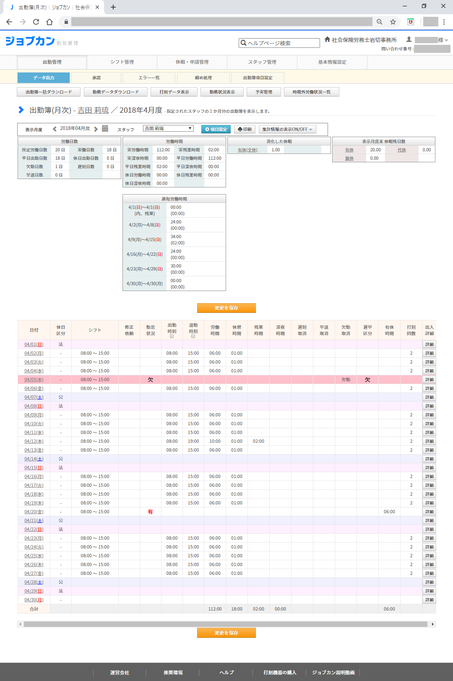Viewport: 453px width, 681px height.
Task: Open a new browser tab with plus
Action: (113, 7)
